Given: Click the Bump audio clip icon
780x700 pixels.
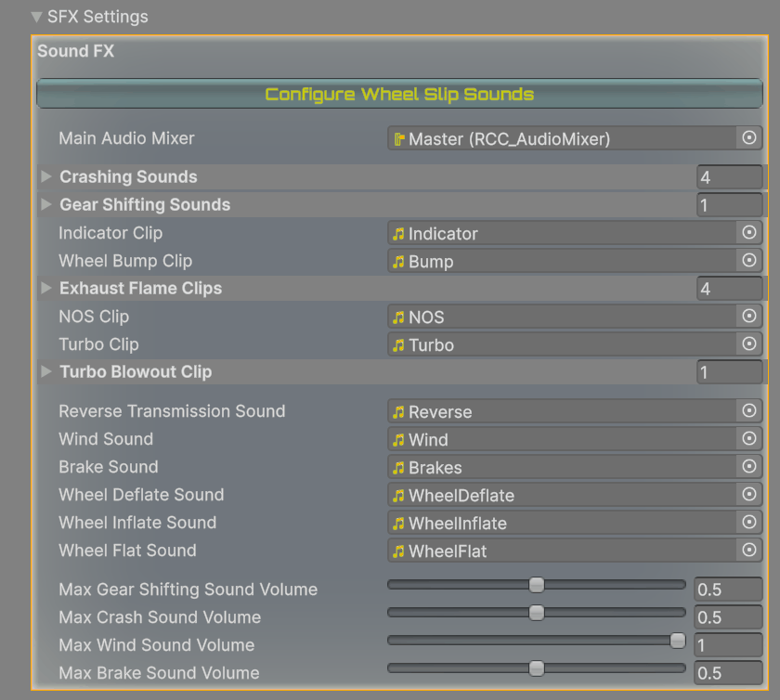Looking at the screenshot, I should (398, 262).
